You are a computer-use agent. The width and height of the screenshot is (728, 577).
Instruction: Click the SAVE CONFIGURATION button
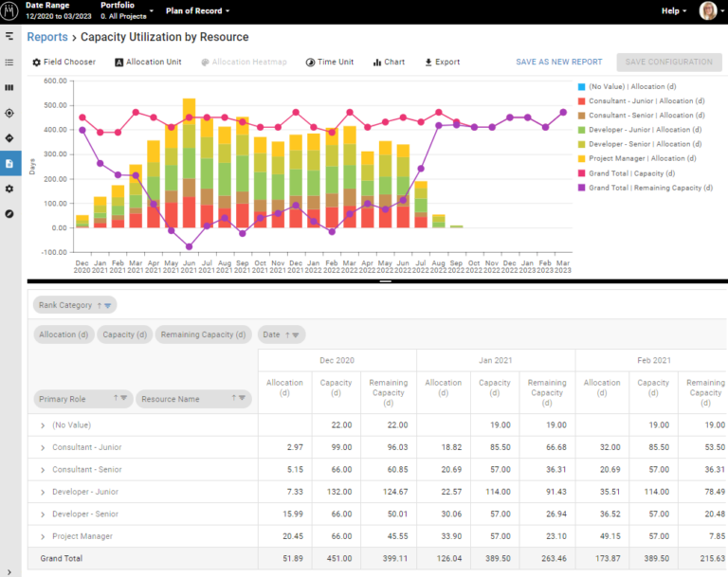click(669, 63)
